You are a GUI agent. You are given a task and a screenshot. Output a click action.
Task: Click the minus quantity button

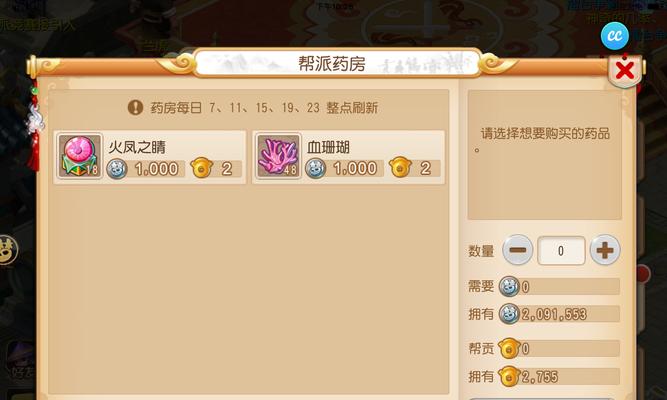[x=517, y=250]
